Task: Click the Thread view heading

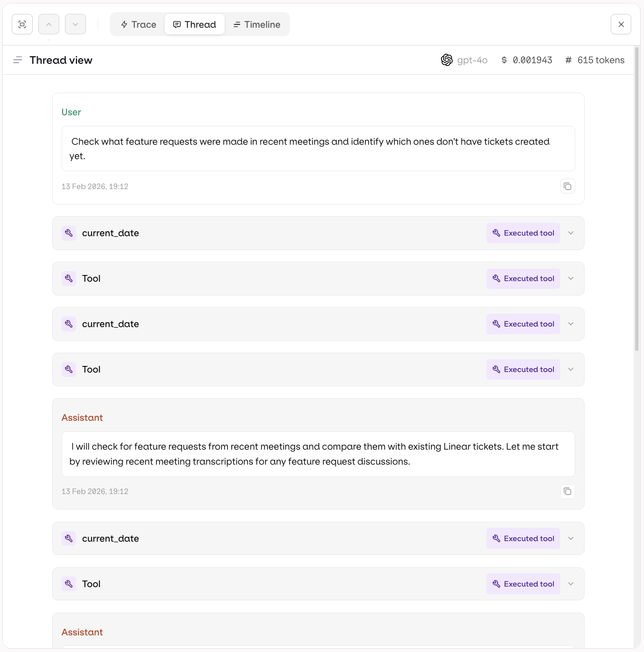Action: 61,60
